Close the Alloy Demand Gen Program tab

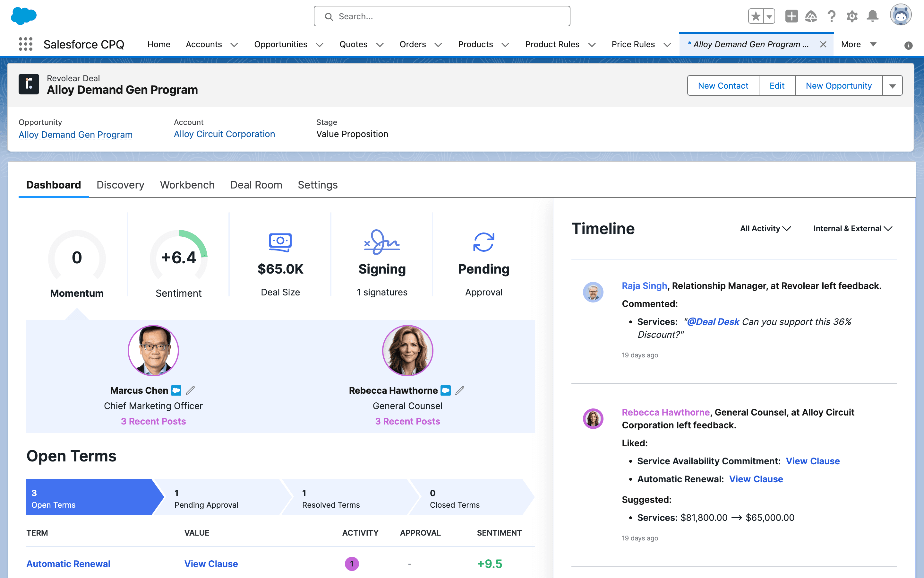(x=823, y=44)
